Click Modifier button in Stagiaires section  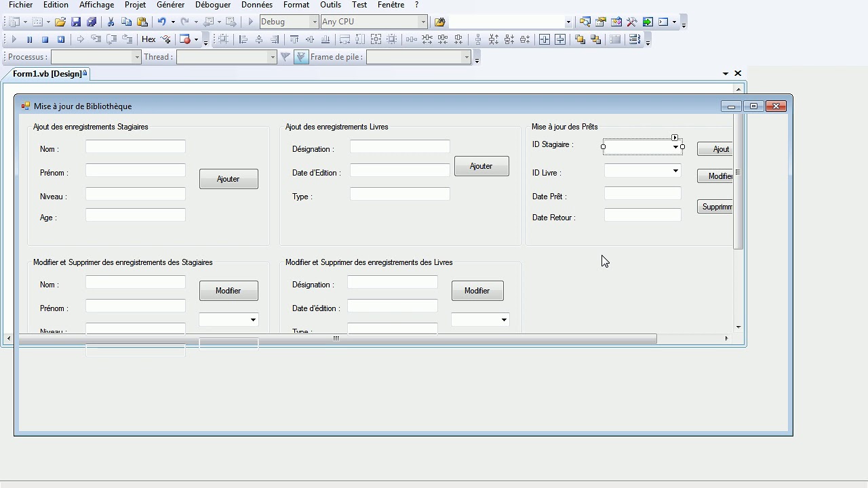coord(229,291)
